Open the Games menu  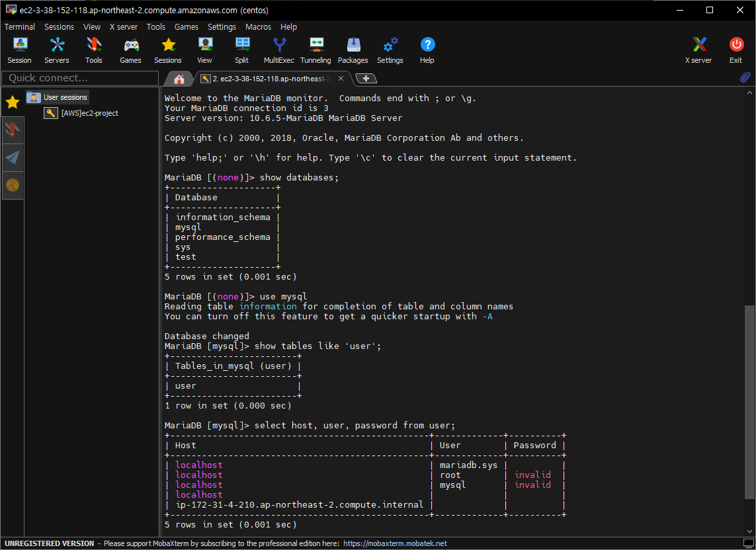[186, 27]
